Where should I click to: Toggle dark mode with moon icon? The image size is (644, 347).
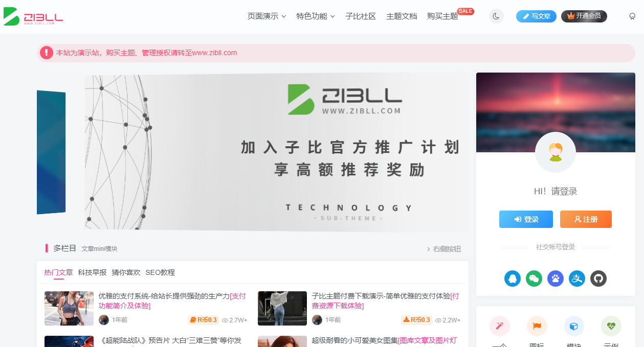(x=496, y=16)
